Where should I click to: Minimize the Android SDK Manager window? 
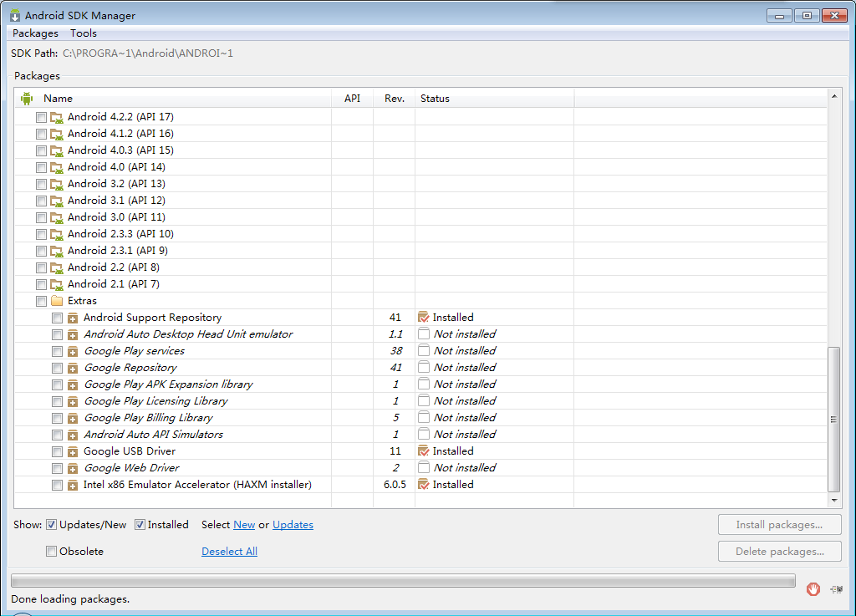(780, 16)
